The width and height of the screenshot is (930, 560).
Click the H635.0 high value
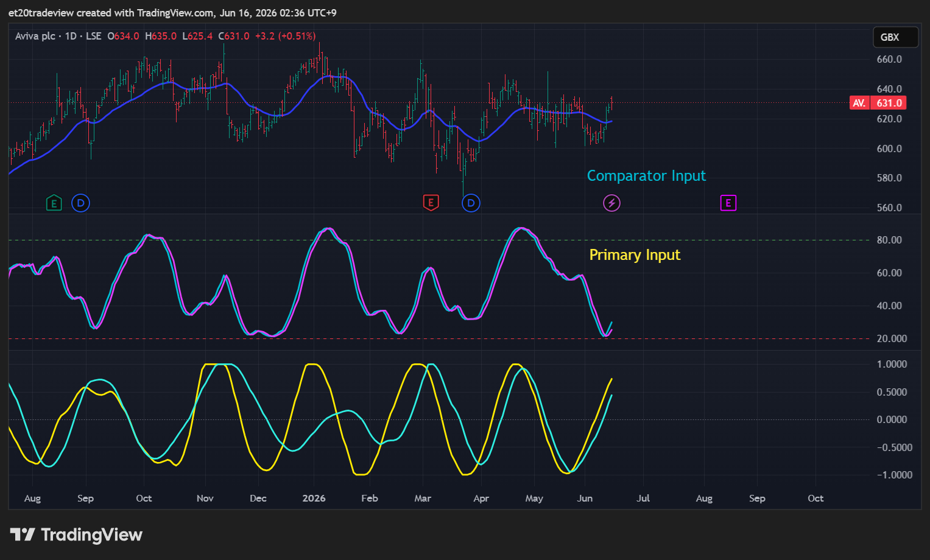tap(161, 36)
